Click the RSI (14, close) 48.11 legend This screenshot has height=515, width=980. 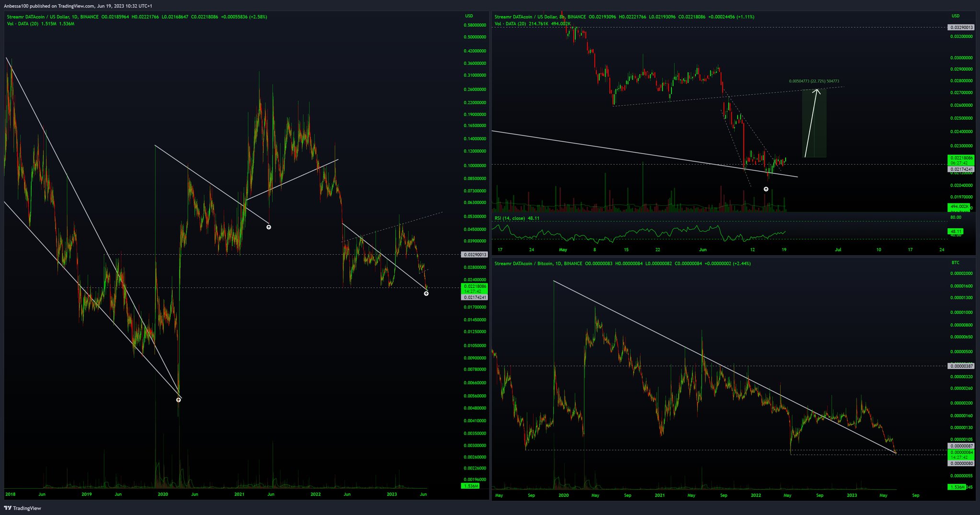pos(517,218)
